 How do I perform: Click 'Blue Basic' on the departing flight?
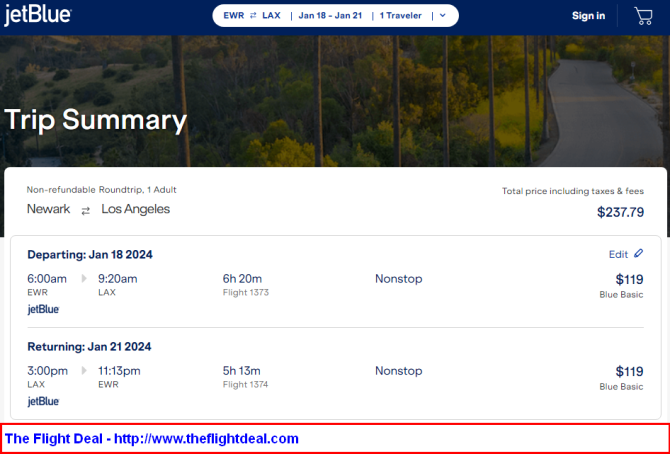point(621,295)
